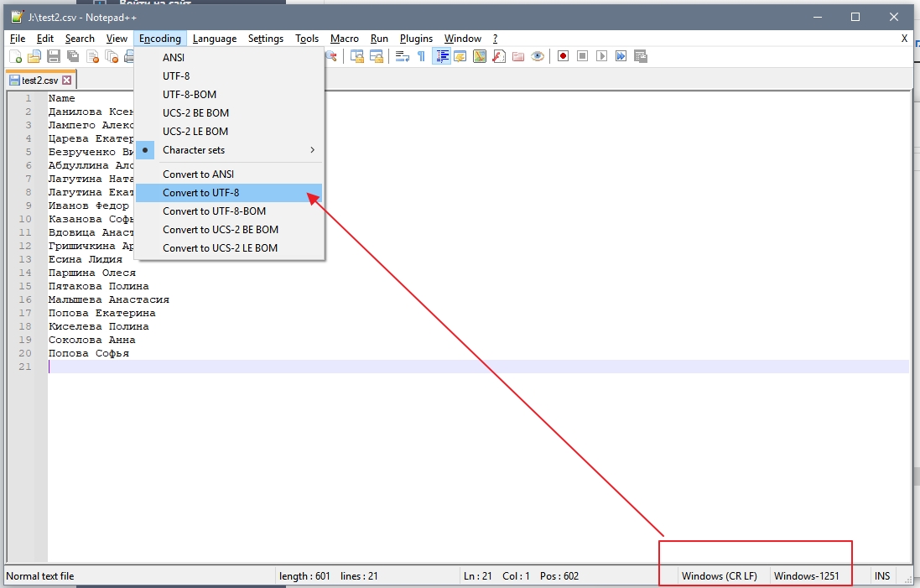
Task: Open the Folder as Workspace icon
Action: point(518,56)
